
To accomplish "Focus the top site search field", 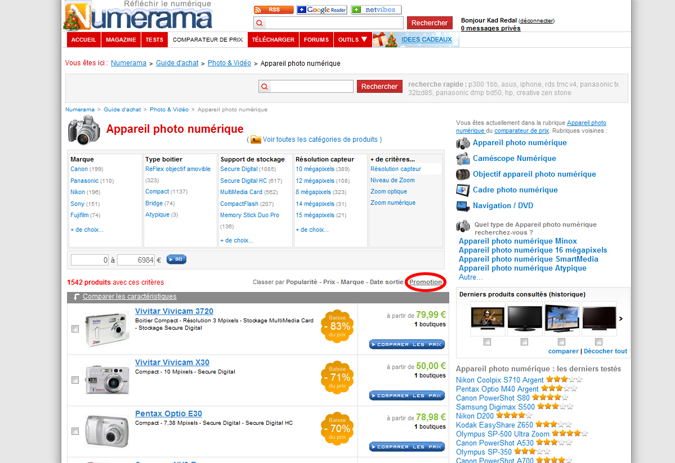I will pyautogui.click(x=328, y=23).
